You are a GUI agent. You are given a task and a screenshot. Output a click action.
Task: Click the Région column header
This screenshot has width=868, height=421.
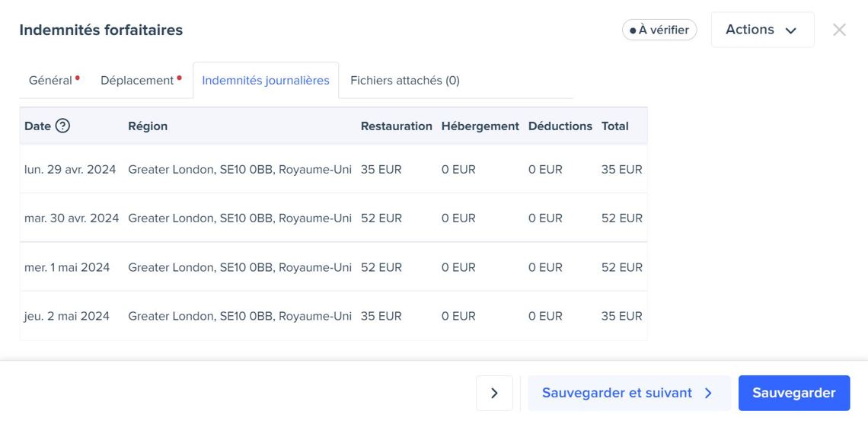click(148, 126)
